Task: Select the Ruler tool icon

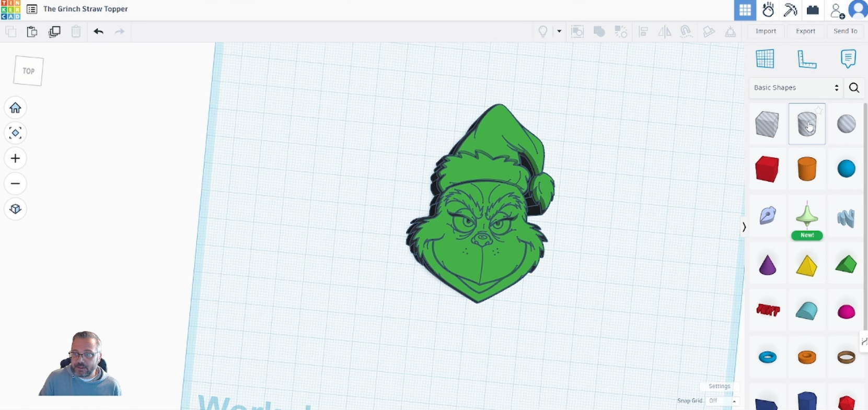Action: point(806,59)
